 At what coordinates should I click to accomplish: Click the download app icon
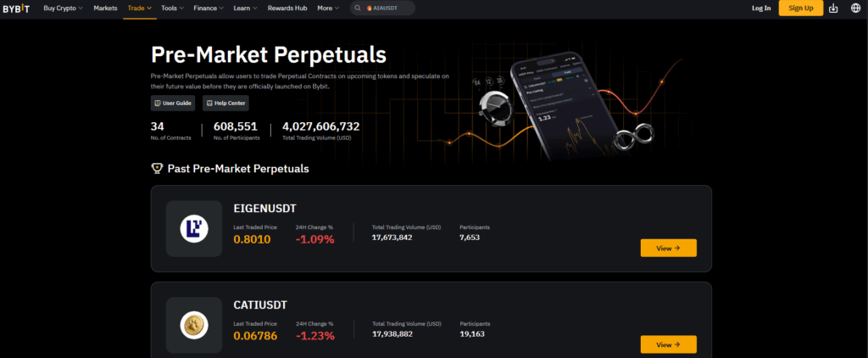[833, 8]
